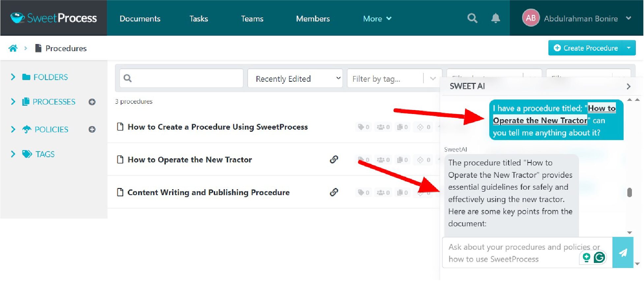Open the Teams menu
644x281 pixels.
[252, 18]
